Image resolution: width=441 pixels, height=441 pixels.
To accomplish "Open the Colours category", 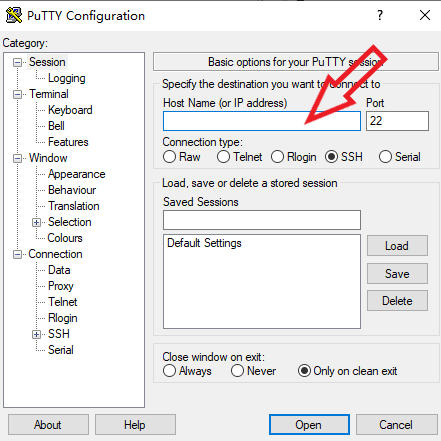I will coord(65,238).
